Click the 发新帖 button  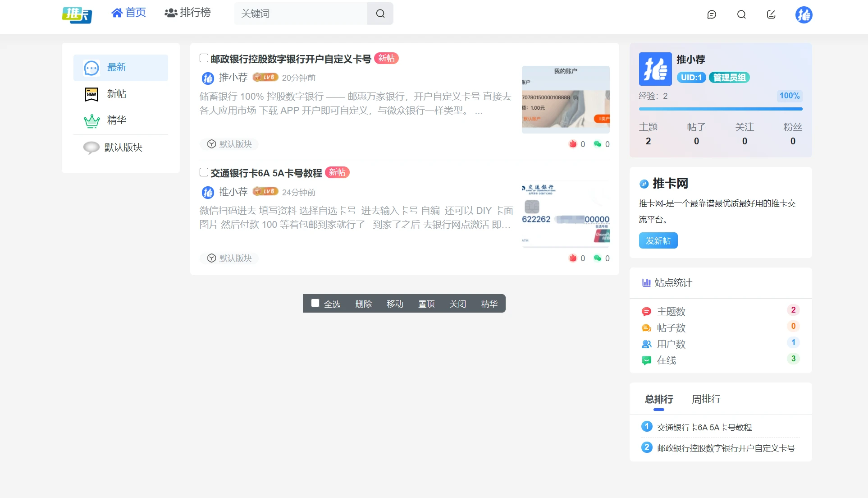pos(658,240)
